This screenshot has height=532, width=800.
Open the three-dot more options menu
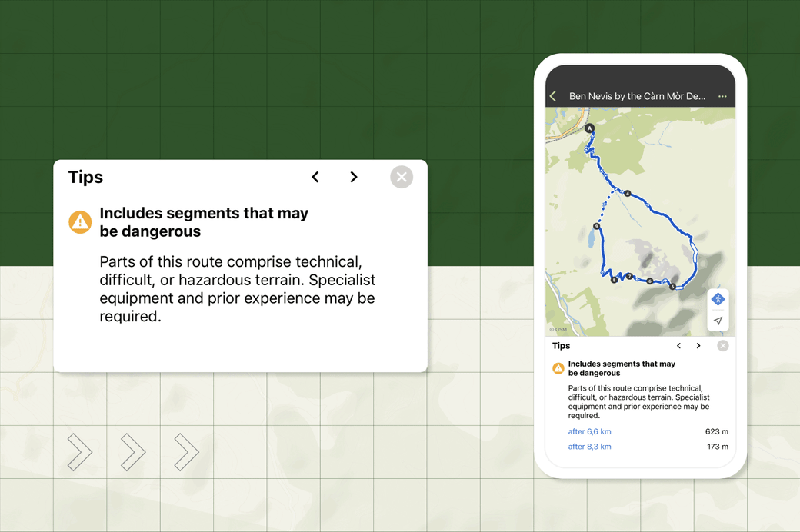click(x=722, y=96)
